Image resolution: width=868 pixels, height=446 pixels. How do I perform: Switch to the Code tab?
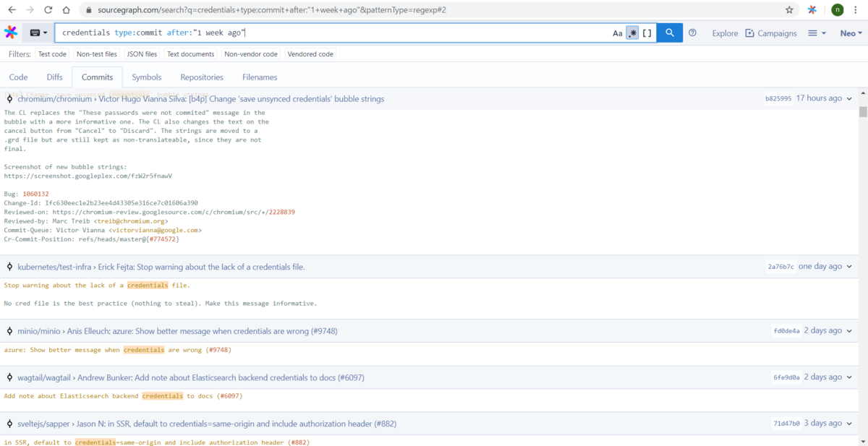pos(19,77)
